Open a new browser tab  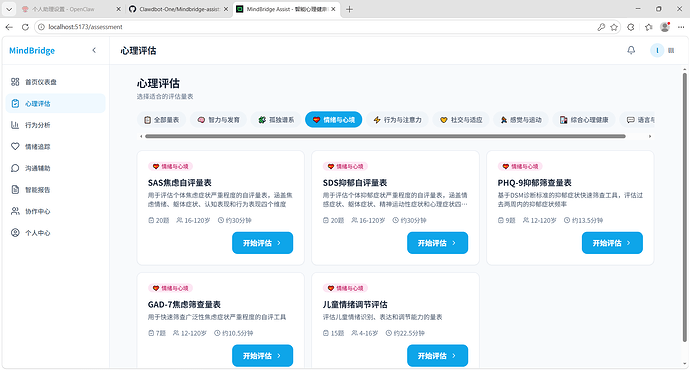pyautogui.click(x=349, y=9)
